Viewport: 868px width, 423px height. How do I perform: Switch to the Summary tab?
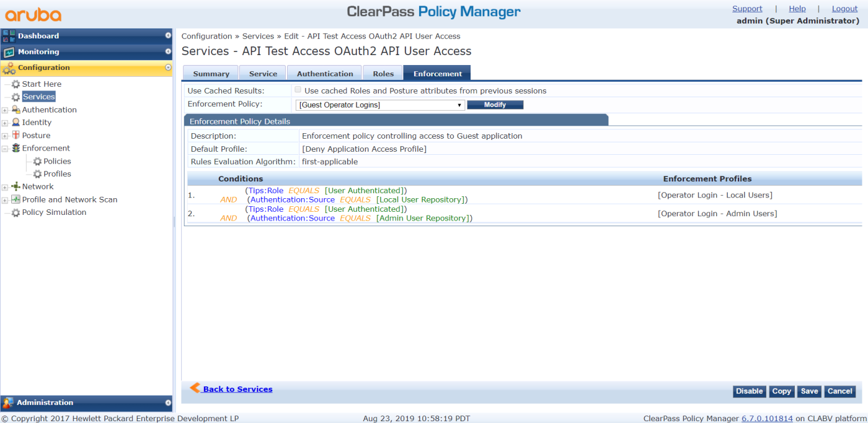[x=211, y=74]
